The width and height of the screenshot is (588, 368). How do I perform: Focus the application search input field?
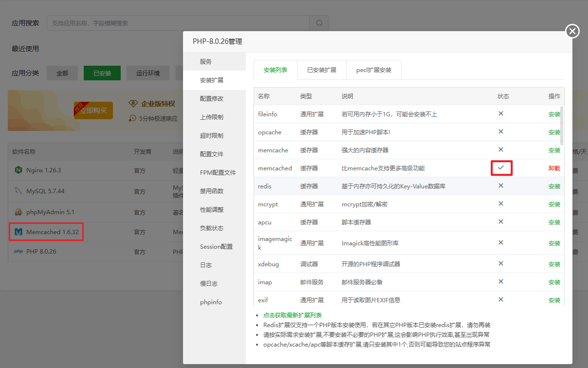[x=178, y=23]
